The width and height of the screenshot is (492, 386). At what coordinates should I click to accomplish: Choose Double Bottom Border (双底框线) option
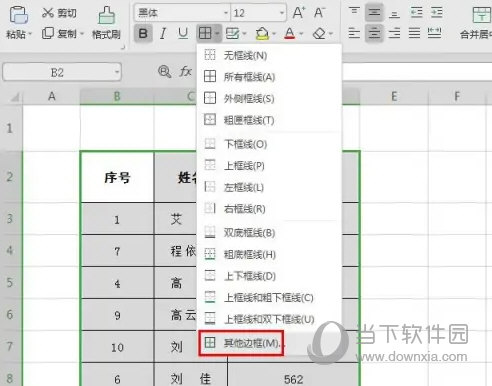pos(269,233)
